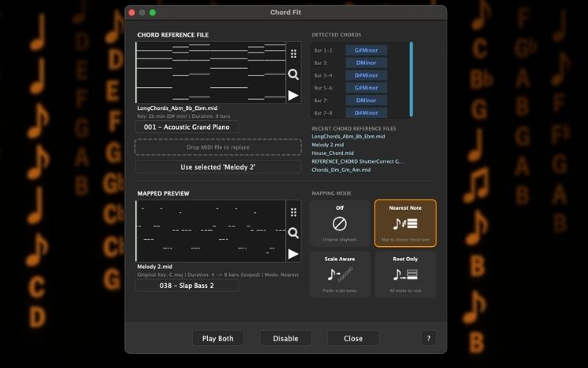This screenshot has height=368, width=588.
Task: Open help with the question mark button
Action: tap(428, 338)
